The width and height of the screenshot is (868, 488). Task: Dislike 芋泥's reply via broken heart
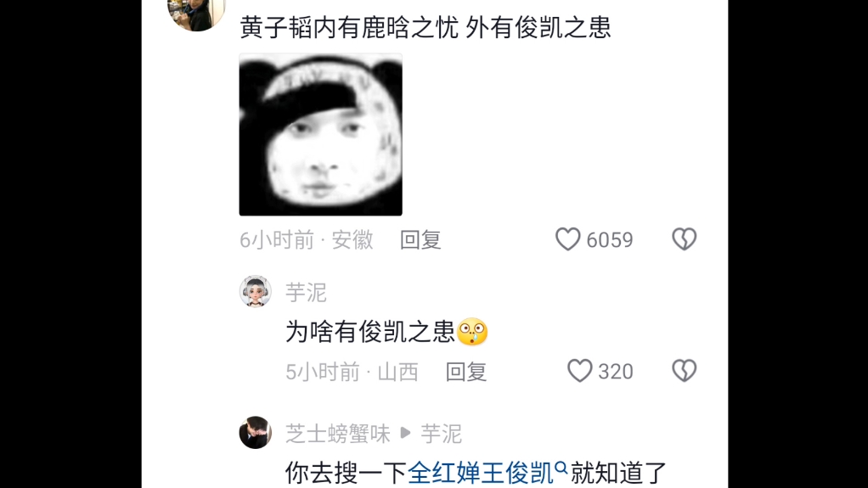[x=685, y=371]
